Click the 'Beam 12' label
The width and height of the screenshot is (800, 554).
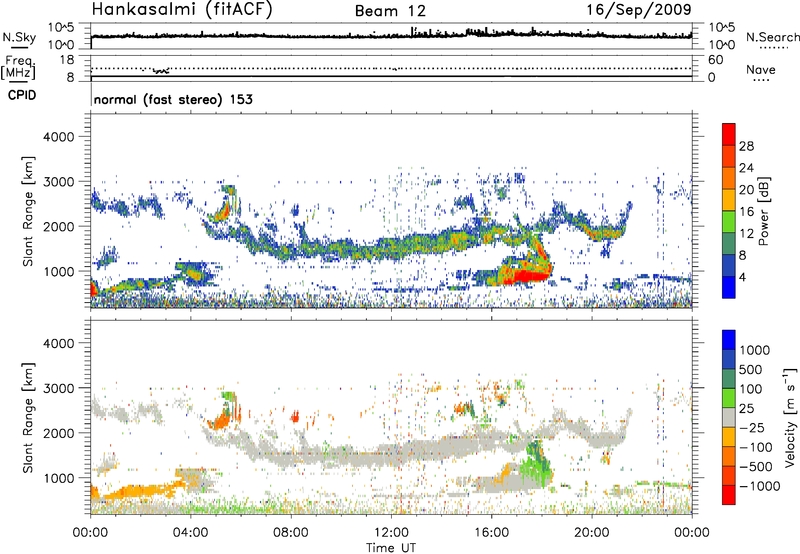pyautogui.click(x=390, y=11)
